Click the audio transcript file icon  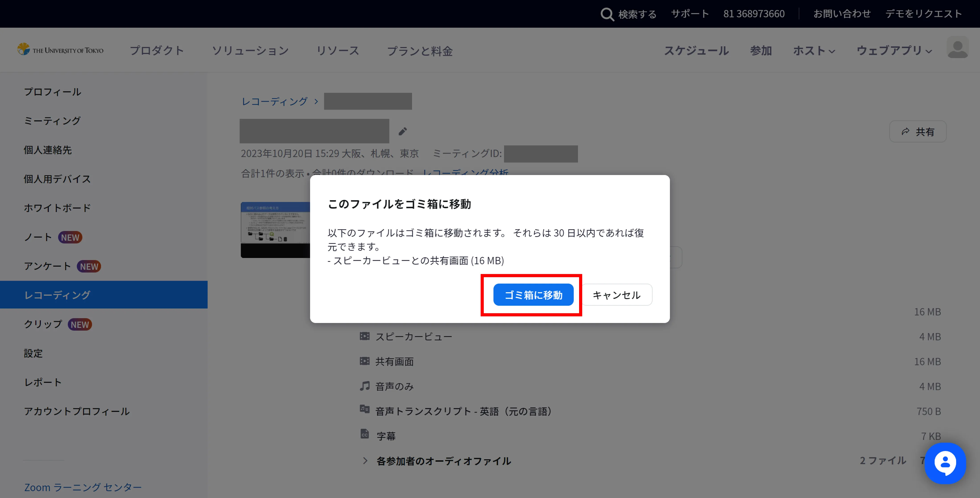click(x=364, y=409)
